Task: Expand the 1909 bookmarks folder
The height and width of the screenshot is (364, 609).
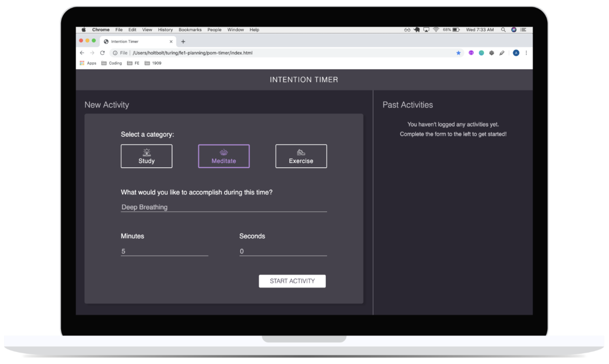Action: pos(153,63)
